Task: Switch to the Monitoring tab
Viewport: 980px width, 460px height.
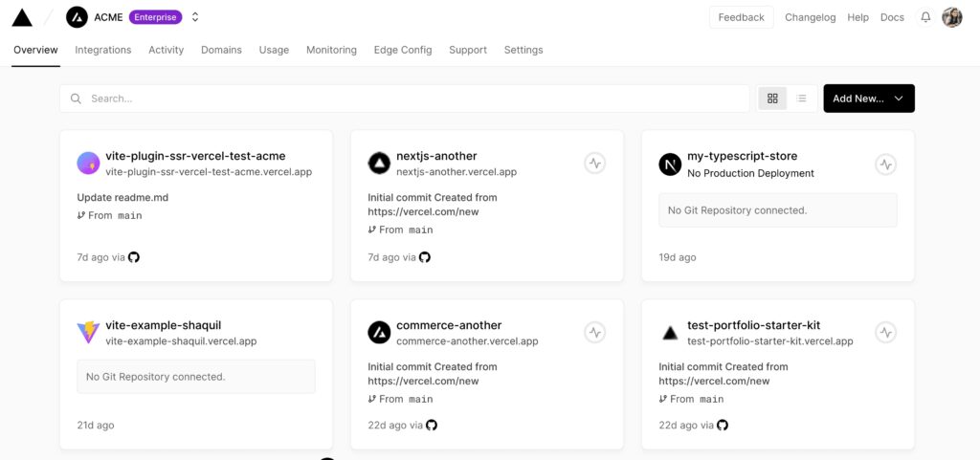Action: [331, 50]
